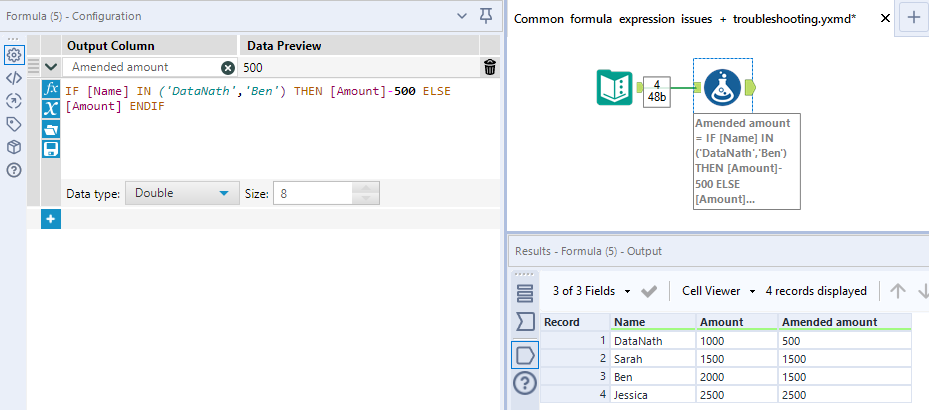This screenshot has height=410, width=929.
Task: Click the Formula tool input anchor
Action: point(698,88)
